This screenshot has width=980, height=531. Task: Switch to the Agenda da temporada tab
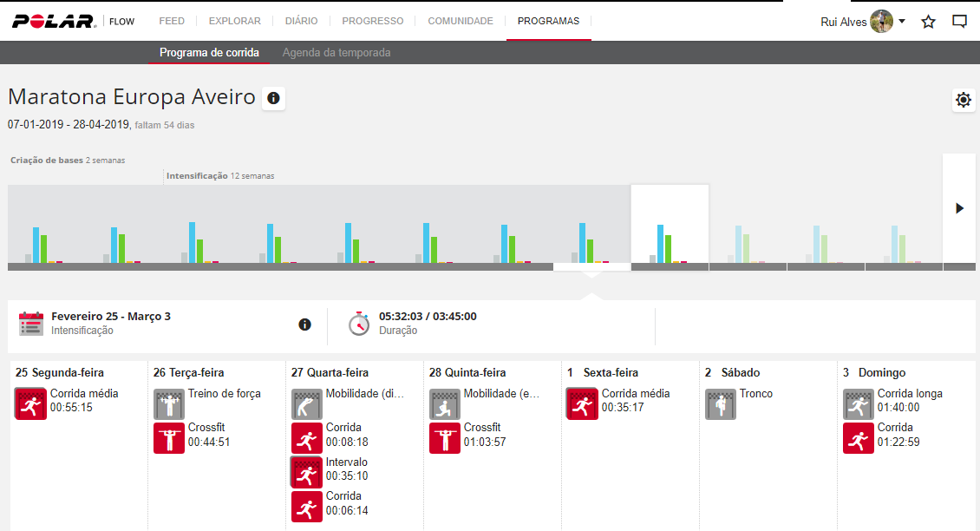tap(336, 53)
